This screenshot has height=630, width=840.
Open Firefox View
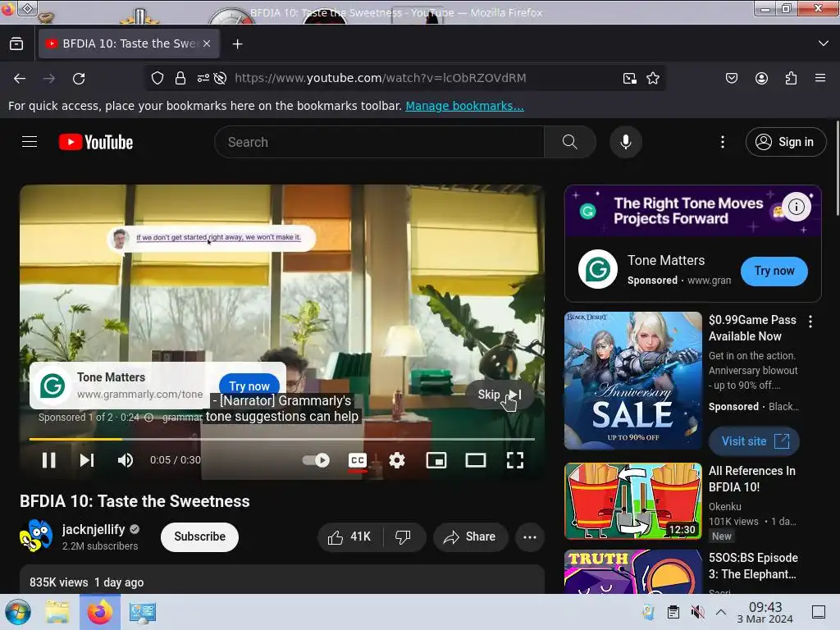click(x=16, y=43)
